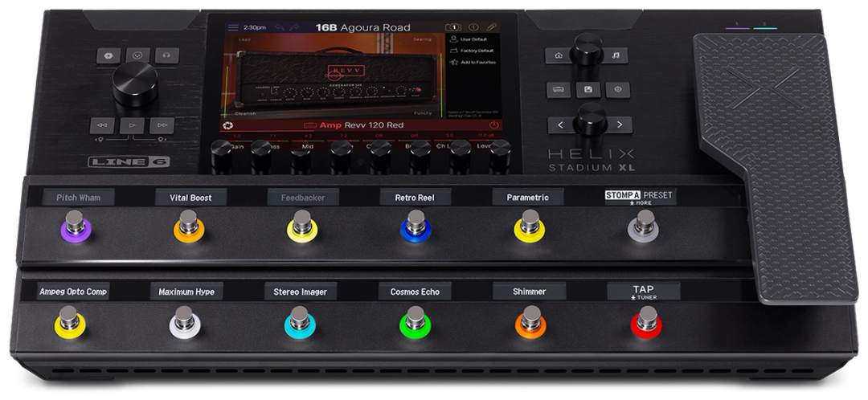Grab the Level parameter knob
The width and height of the screenshot is (868, 400).
(500, 155)
